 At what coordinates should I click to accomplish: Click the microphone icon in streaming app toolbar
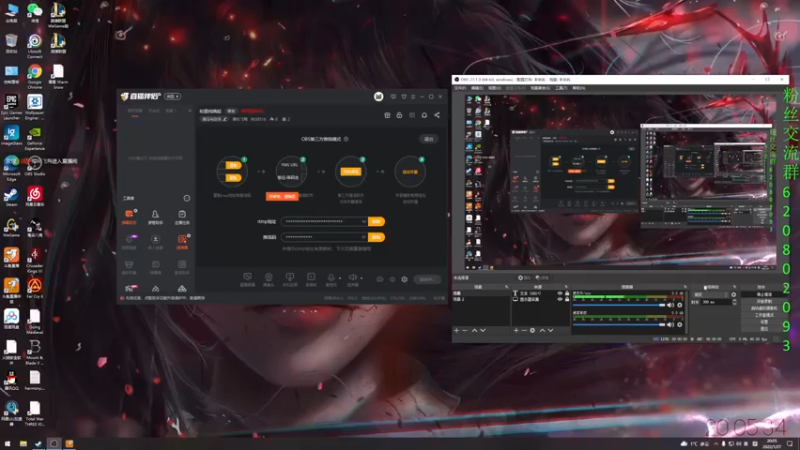pyautogui.click(x=331, y=277)
